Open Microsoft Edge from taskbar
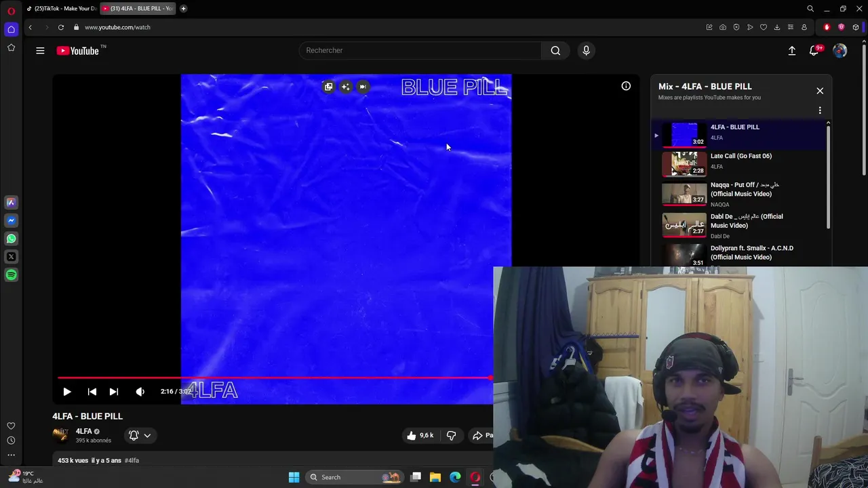Screen dimensions: 868x488 coord(455,477)
